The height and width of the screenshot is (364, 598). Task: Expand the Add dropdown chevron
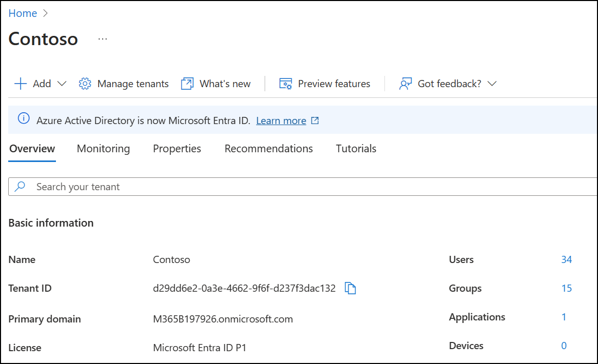point(62,84)
